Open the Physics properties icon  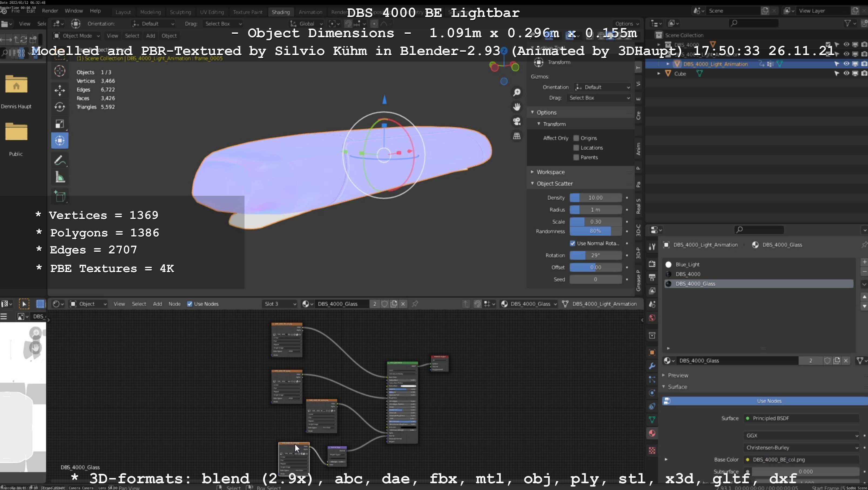652,393
